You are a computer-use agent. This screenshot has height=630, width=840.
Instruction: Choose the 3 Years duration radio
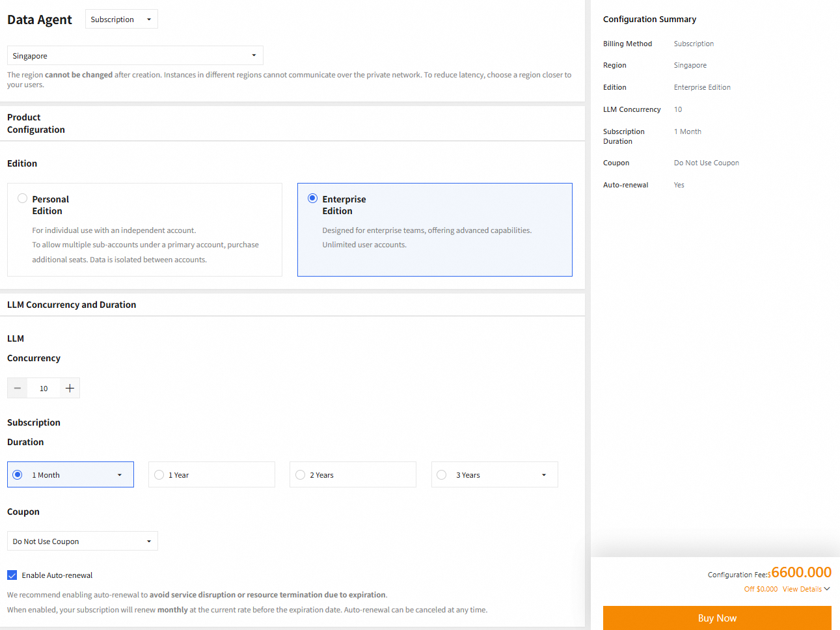click(442, 475)
